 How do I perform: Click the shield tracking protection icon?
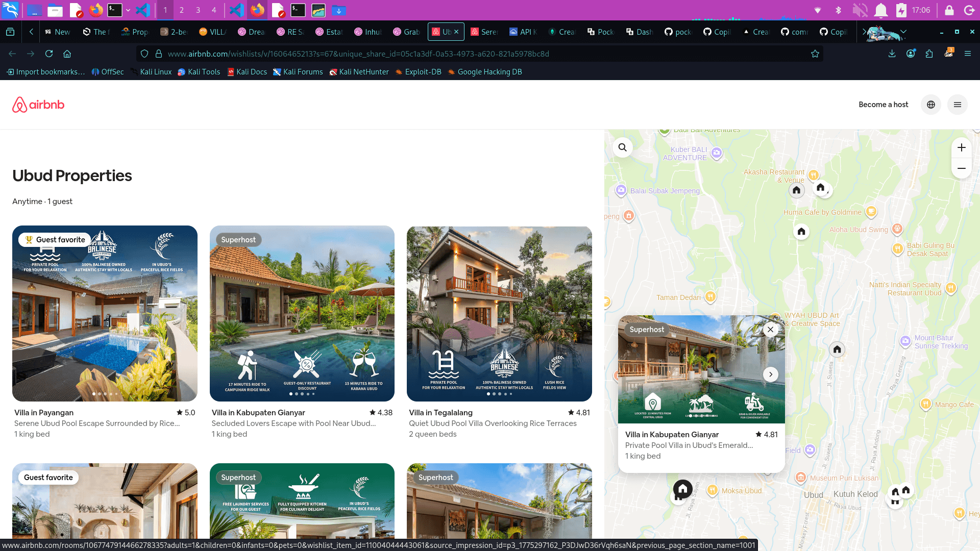point(144,54)
